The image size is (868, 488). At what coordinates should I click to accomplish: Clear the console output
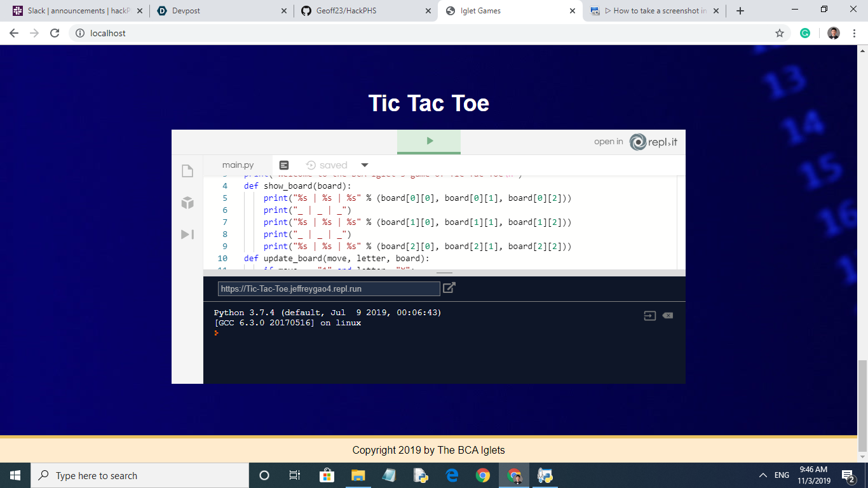pyautogui.click(x=668, y=315)
